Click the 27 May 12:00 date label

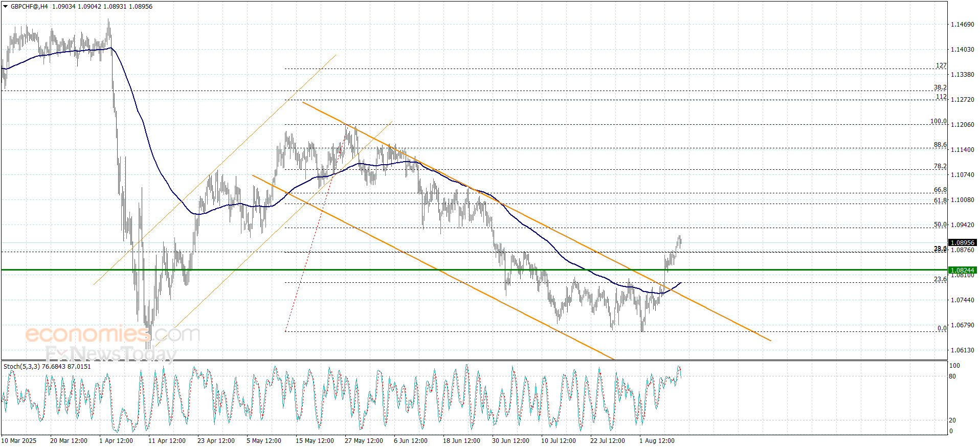(x=364, y=441)
